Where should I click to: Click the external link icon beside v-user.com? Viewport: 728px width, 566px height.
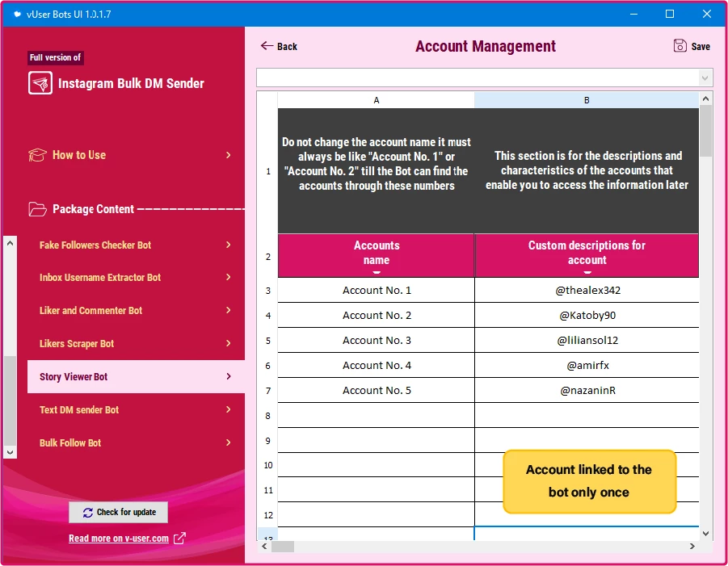179,539
